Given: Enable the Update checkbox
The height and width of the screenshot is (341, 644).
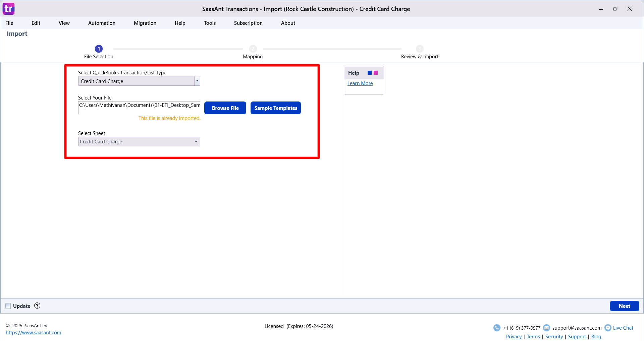Looking at the screenshot, I should 8,306.
